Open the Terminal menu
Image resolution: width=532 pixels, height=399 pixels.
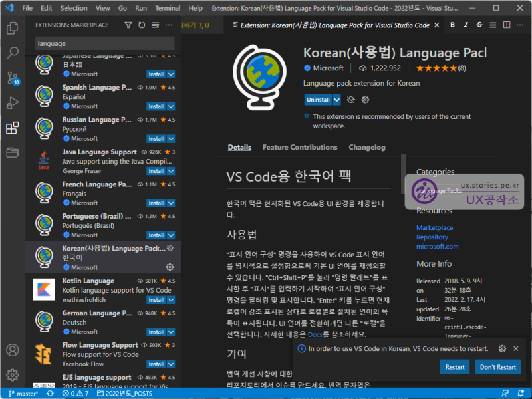(168, 8)
